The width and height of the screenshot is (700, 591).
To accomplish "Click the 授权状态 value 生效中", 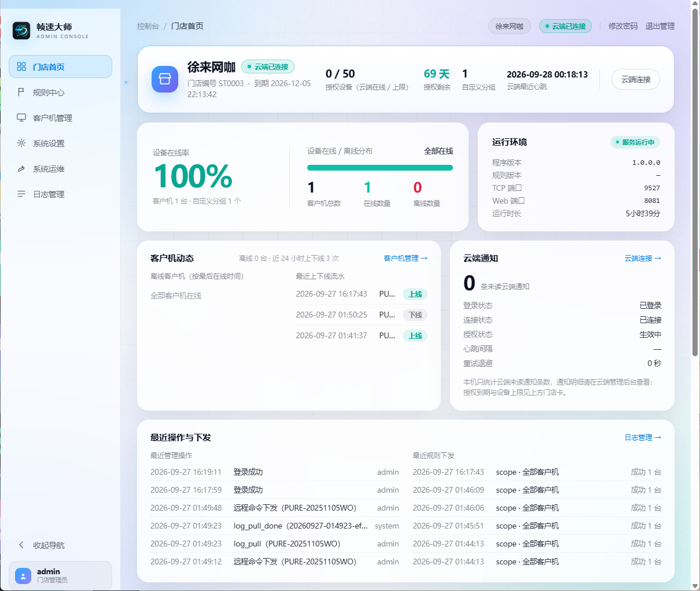I will click(x=650, y=334).
